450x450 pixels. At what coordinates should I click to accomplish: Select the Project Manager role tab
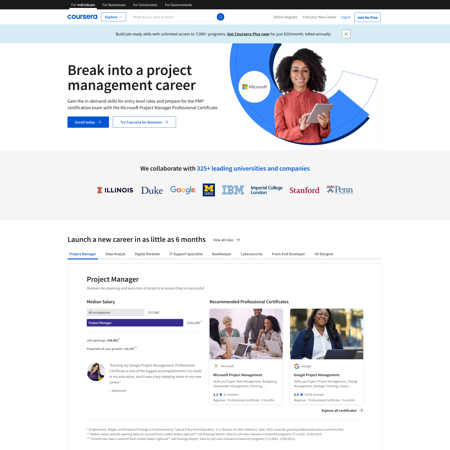click(x=83, y=254)
